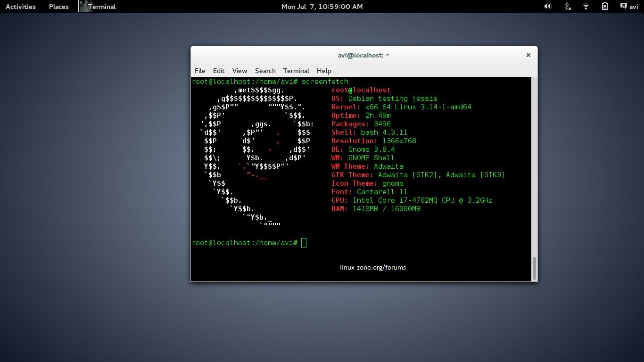This screenshot has height=362, width=644.
Task: Open the clock calendar dropdown
Action: coord(322,7)
